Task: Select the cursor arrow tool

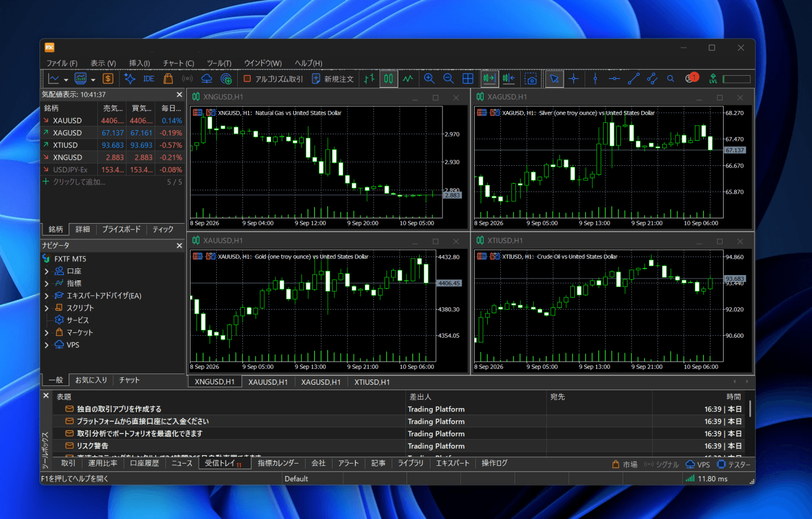Action: click(555, 79)
